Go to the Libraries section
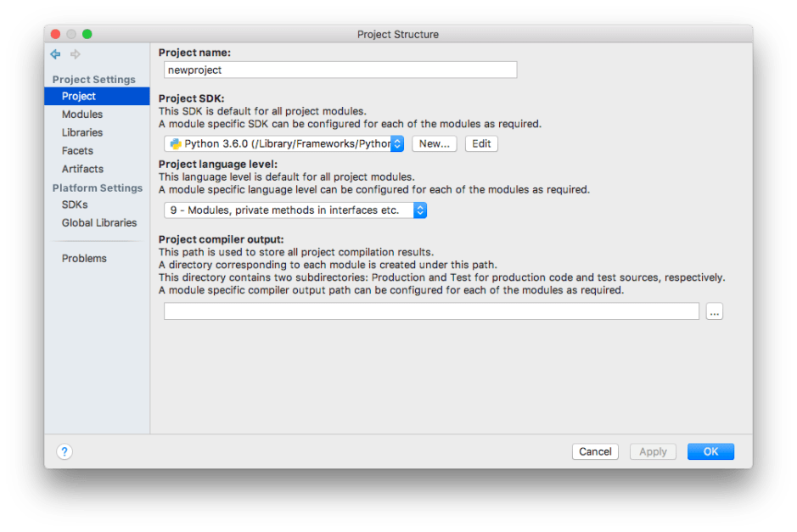This screenshot has width=797, height=532. pyautogui.click(x=82, y=132)
